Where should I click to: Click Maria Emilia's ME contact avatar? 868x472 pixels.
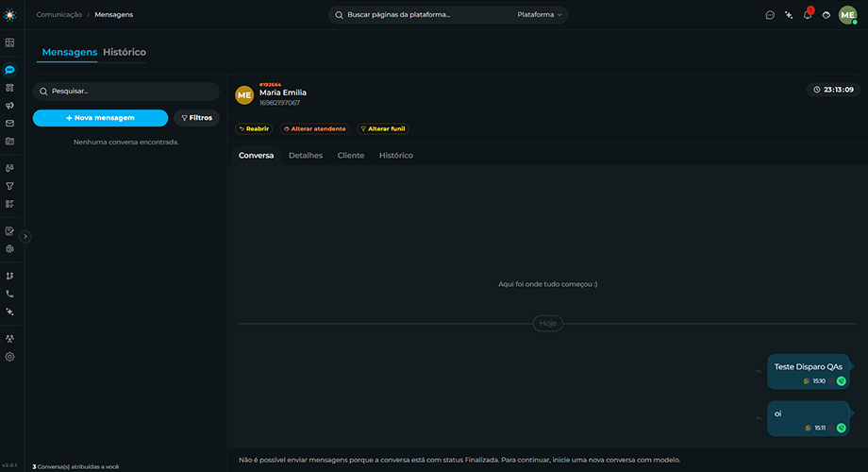tap(244, 95)
